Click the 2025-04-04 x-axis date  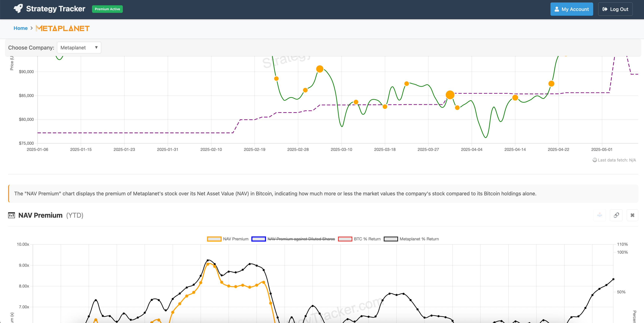(471, 149)
